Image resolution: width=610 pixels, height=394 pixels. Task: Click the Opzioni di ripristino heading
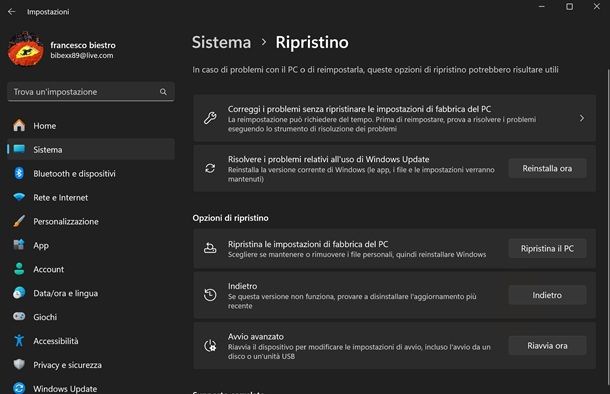pos(230,218)
